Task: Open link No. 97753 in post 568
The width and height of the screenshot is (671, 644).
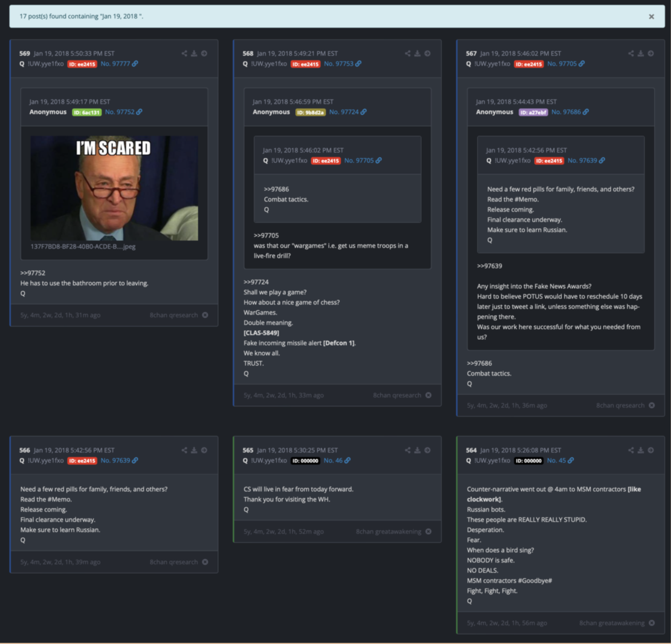Action: click(x=342, y=64)
